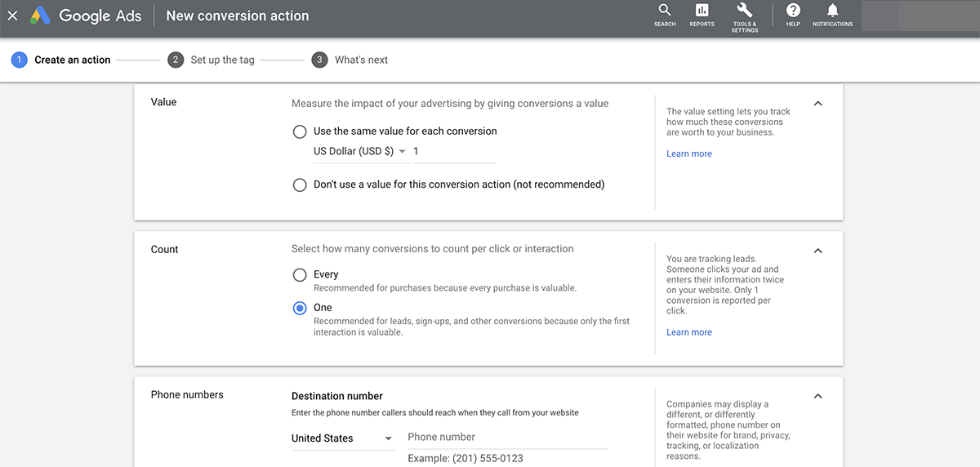Collapse the Phone numbers section chevron

[x=817, y=396]
